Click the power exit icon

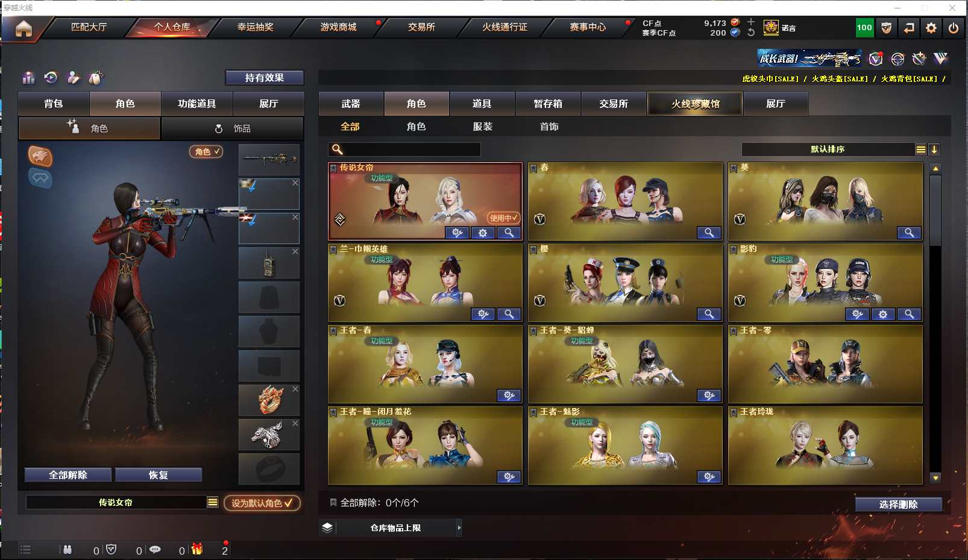pos(954,28)
